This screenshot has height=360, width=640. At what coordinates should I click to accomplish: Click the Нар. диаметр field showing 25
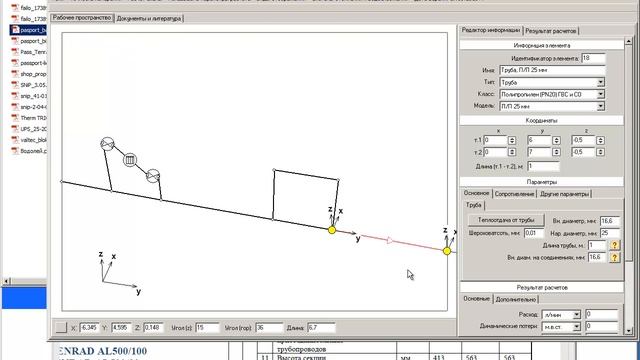(610, 233)
